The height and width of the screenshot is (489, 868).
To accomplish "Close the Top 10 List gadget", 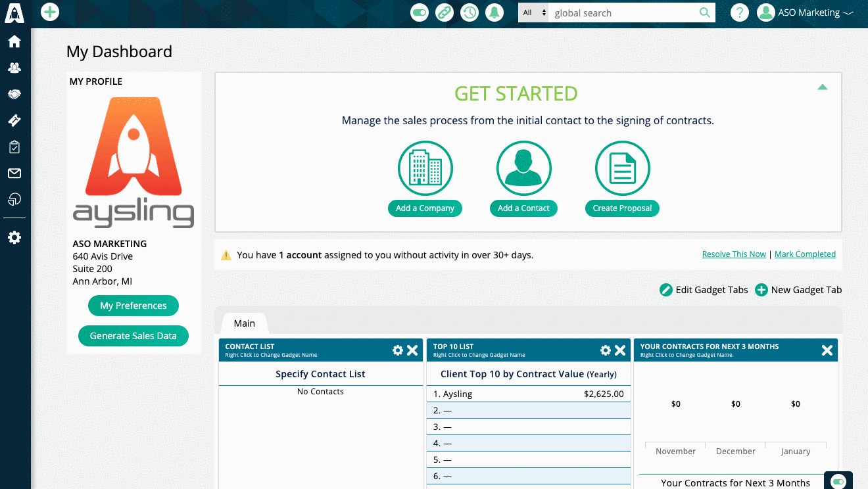I will (620, 350).
